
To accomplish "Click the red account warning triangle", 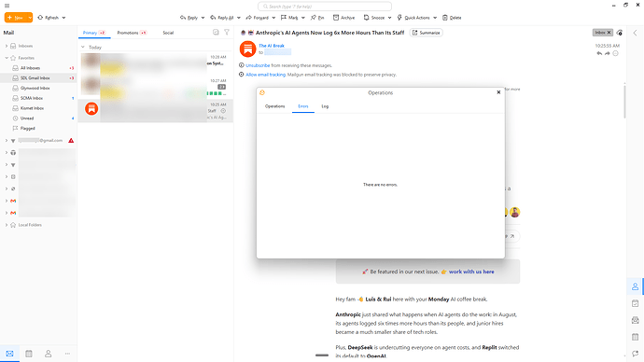I will (71, 140).
